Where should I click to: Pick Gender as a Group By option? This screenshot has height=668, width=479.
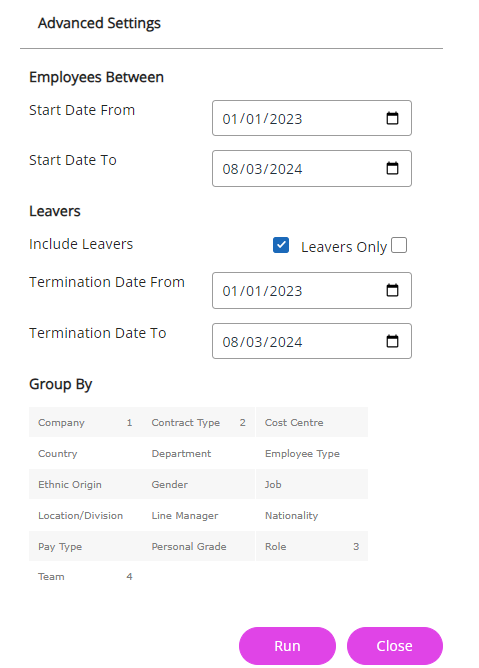point(199,484)
